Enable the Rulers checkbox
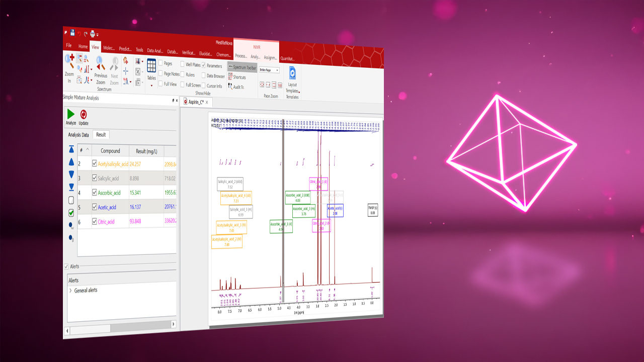 pos(182,74)
